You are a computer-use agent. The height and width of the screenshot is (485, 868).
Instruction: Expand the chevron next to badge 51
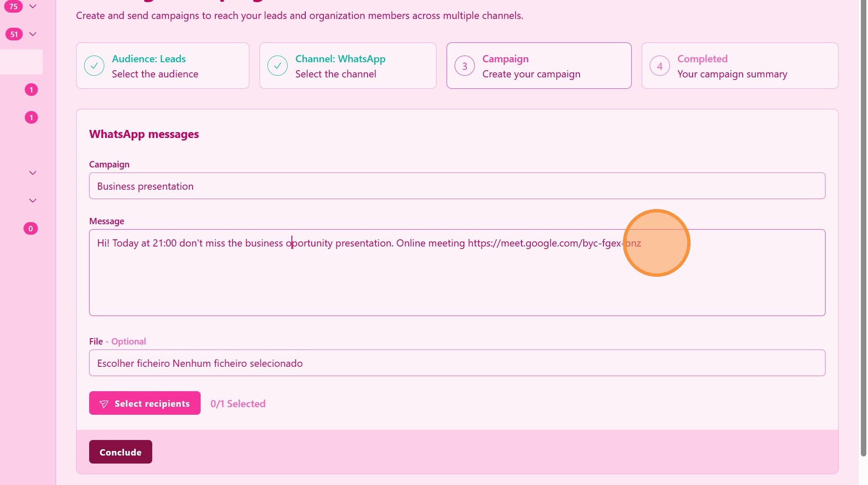(33, 34)
